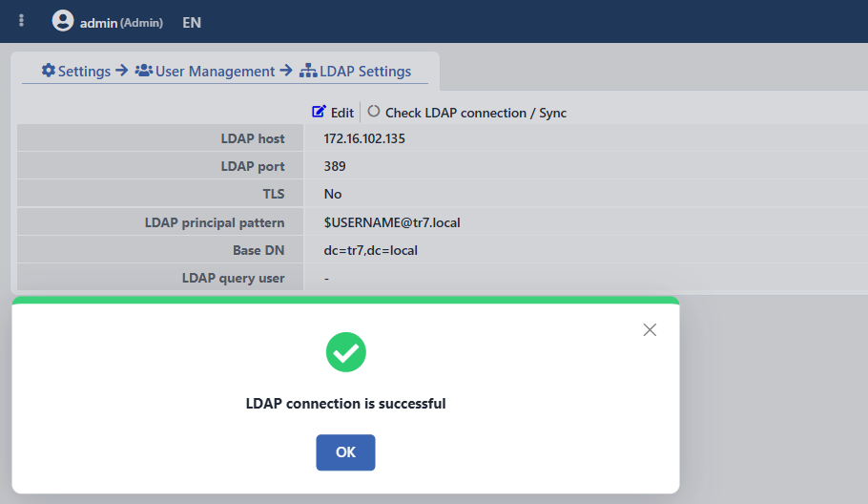The image size is (868, 504).
Task: Click the User Management people icon
Action: pyautogui.click(x=144, y=71)
